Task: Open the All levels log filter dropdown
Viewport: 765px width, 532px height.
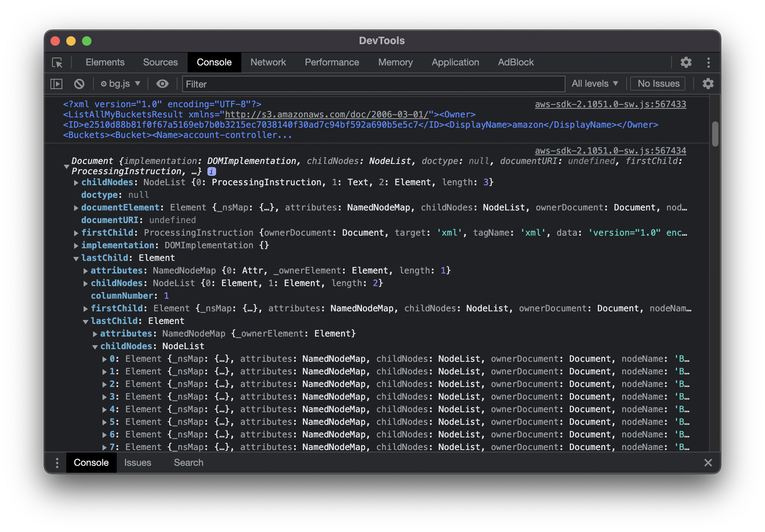Action: click(x=594, y=84)
